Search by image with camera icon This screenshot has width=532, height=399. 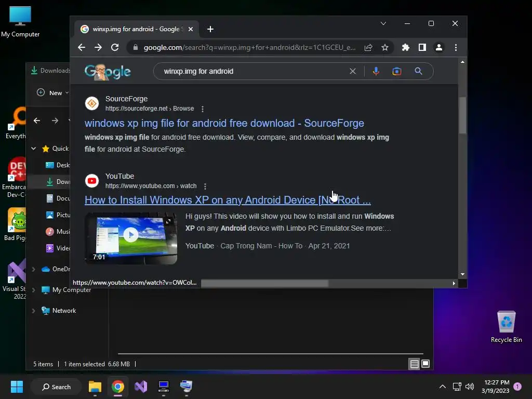tap(396, 71)
